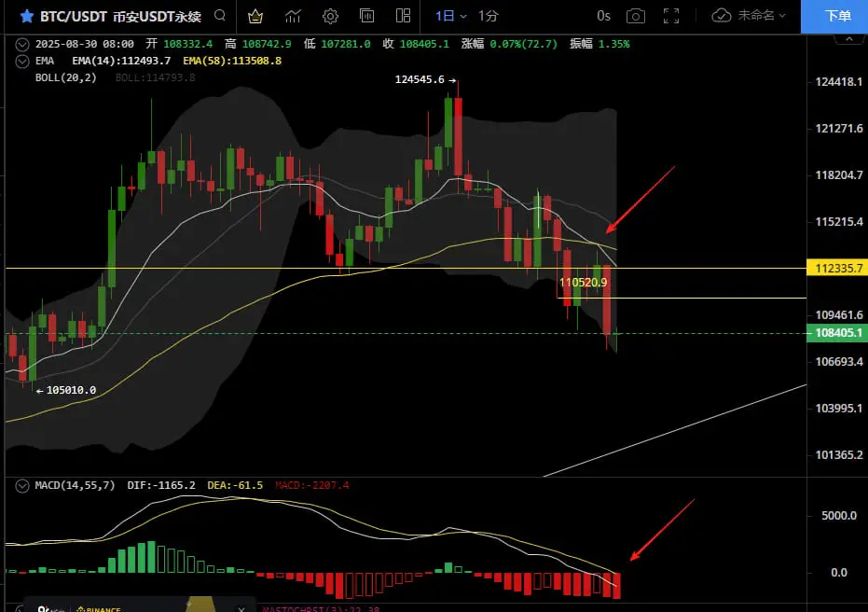This screenshot has width=868, height=612.
Task: Click the yellow 112335.7 price tag
Action: tap(837, 268)
